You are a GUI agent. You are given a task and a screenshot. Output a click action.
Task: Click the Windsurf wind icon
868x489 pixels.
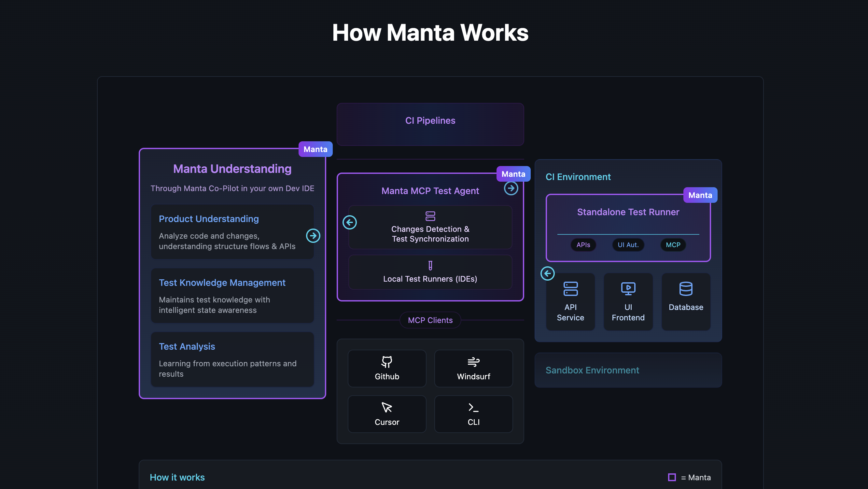coord(473,362)
